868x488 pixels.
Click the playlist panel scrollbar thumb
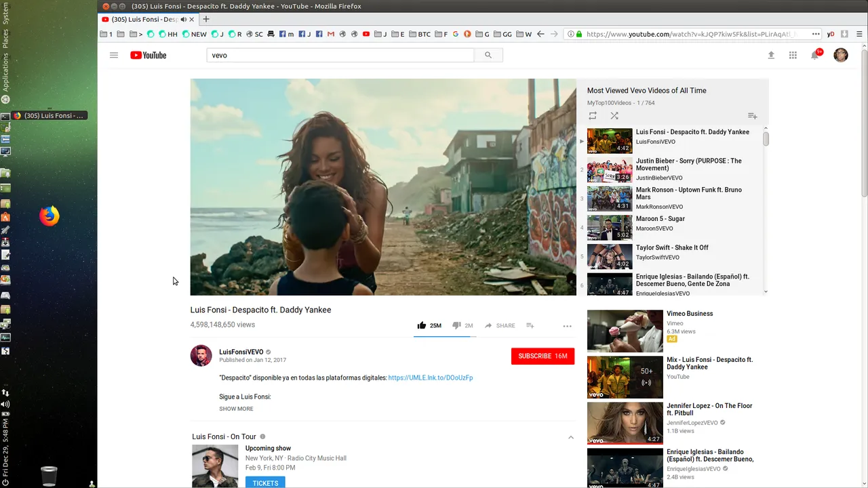(766, 139)
